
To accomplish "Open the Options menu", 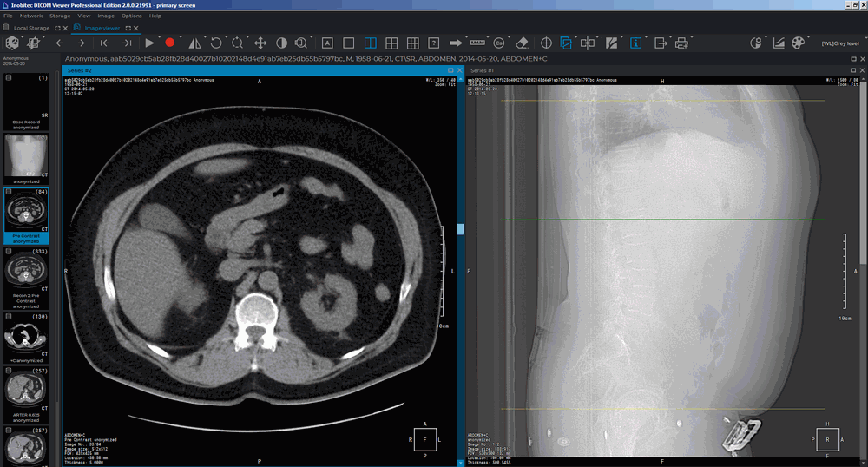I will [132, 16].
